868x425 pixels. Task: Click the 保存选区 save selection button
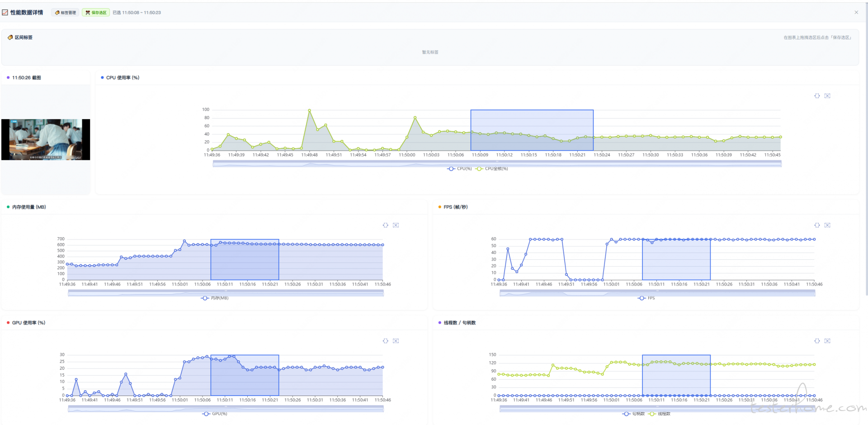click(x=96, y=13)
